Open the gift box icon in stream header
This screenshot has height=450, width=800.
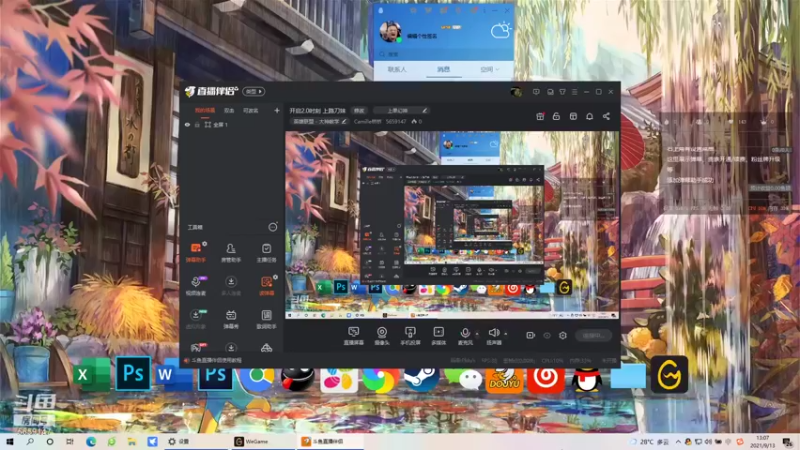(540, 116)
